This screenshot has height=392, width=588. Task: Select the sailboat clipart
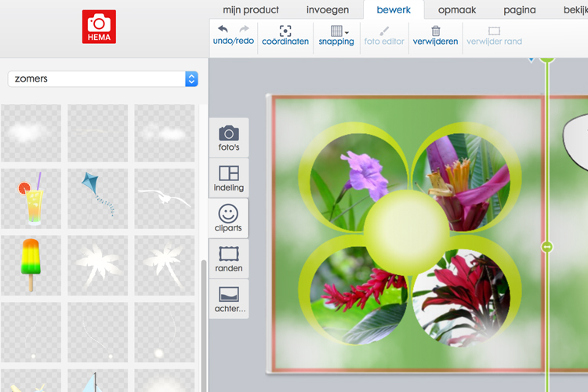(x=98, y=381)
